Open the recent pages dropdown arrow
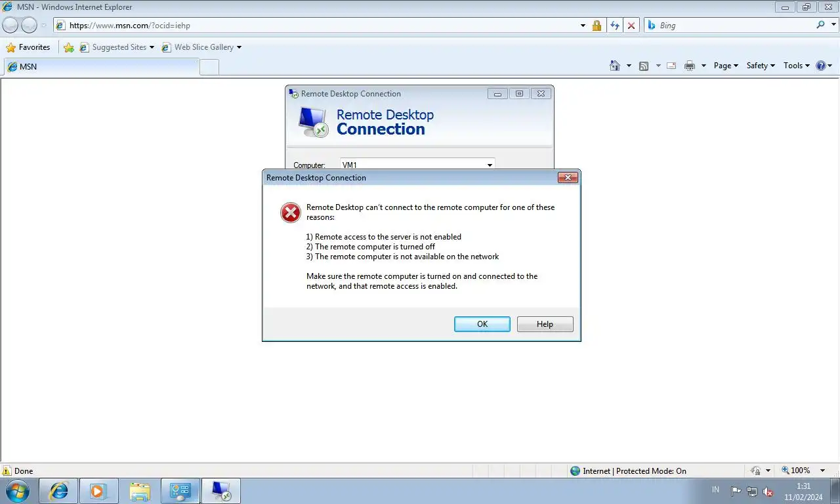 point(44,26)
